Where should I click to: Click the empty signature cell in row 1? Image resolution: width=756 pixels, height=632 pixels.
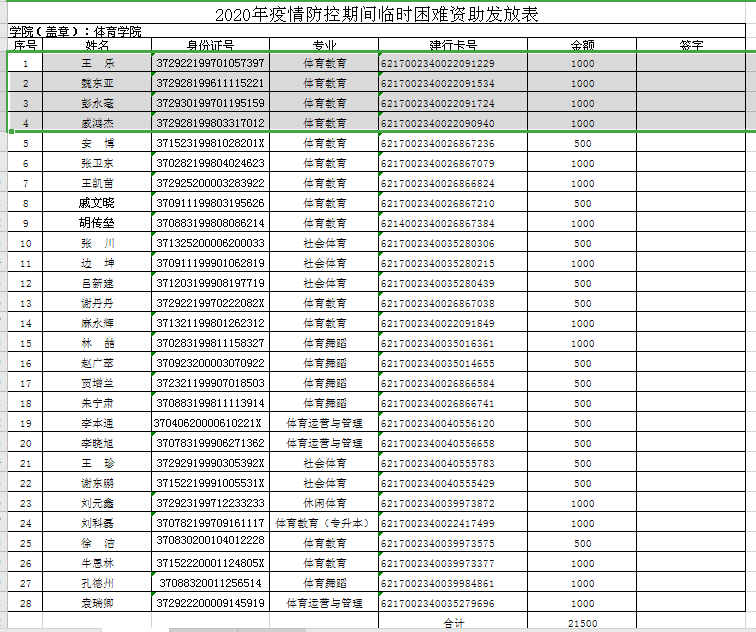point(690,63)
